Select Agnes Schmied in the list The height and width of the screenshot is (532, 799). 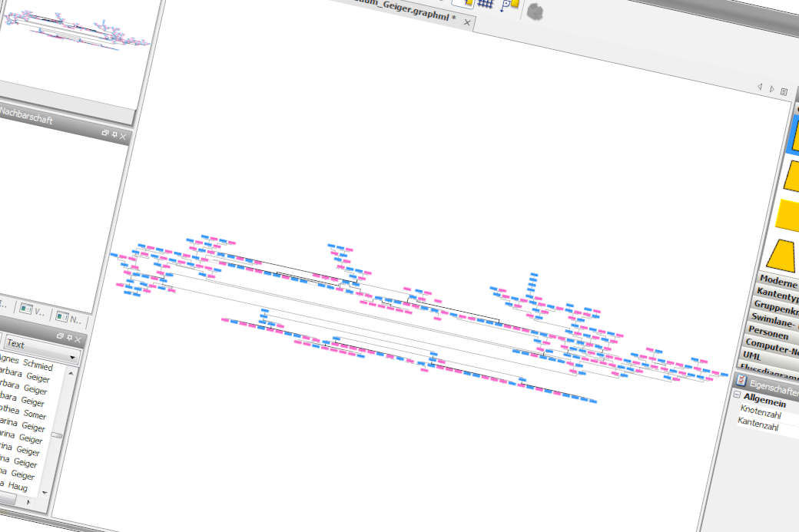click(28, 364)
